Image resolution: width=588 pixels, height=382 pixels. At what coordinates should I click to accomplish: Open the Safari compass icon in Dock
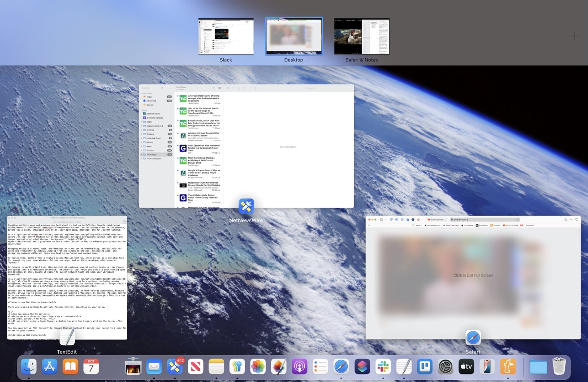[x=341, y=367]
